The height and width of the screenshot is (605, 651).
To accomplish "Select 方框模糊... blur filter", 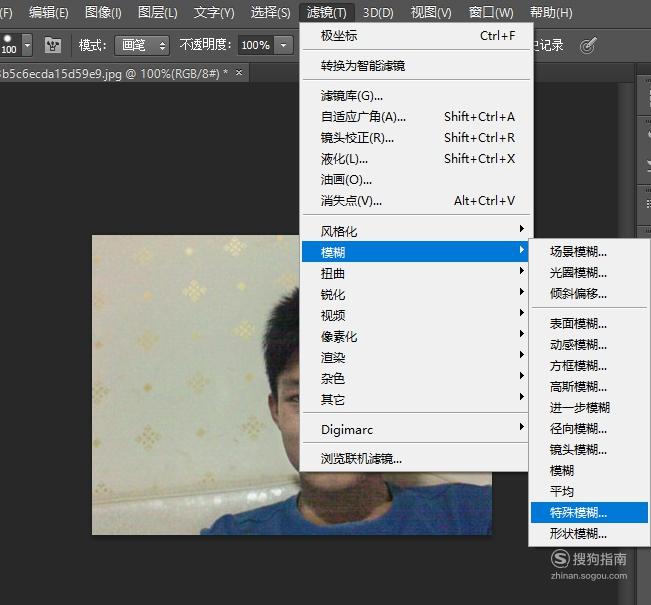I will pyautogui.click(x=590, y=366).
